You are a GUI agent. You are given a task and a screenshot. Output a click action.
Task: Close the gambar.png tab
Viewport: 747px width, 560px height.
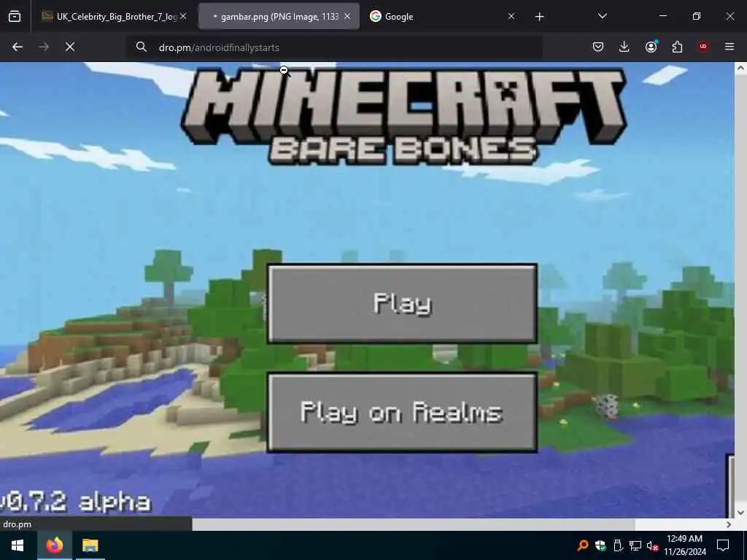click(347, 17)
